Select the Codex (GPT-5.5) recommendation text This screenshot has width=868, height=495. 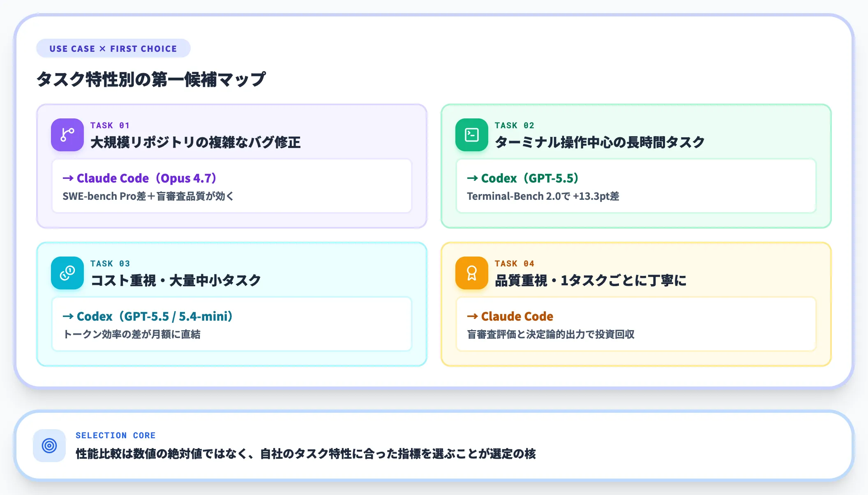tap(523, 178)
